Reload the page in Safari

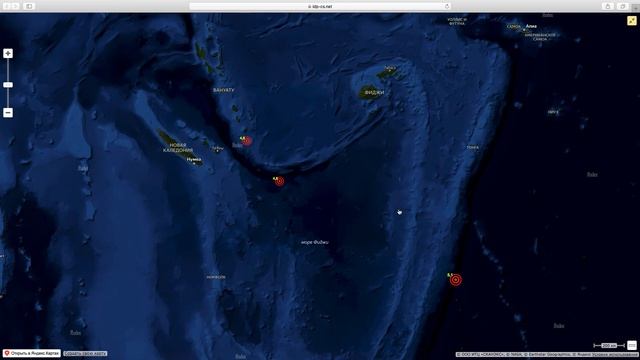click(447, 6)
